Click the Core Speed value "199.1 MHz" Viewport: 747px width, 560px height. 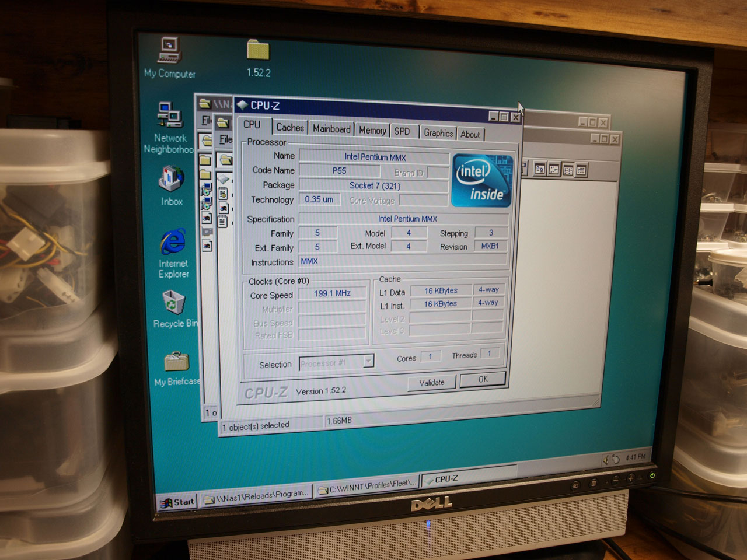[x=332, y=293]
